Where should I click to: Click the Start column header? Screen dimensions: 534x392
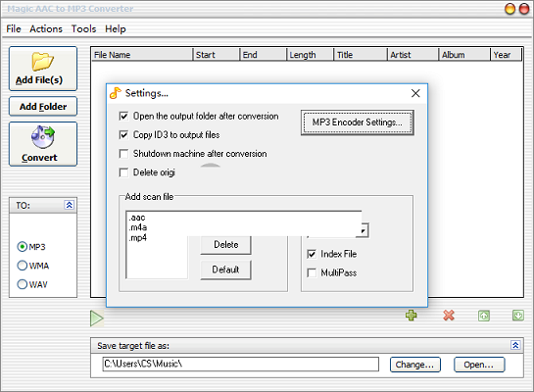point(216,55)
